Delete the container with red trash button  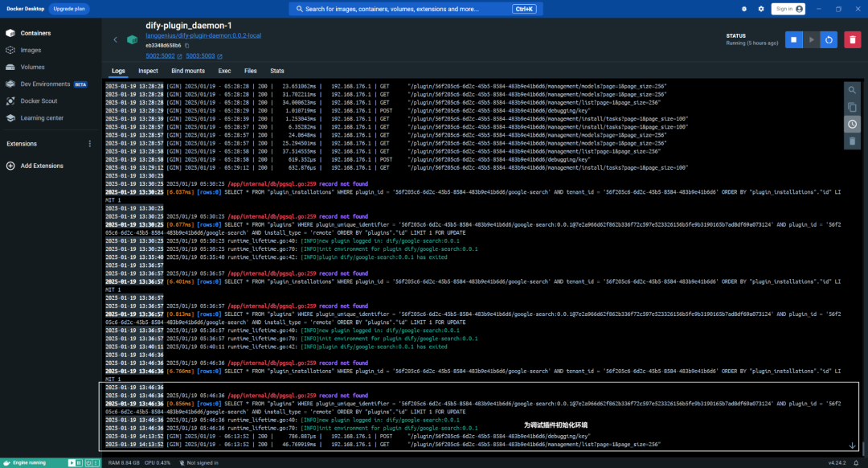coord(853,40)
